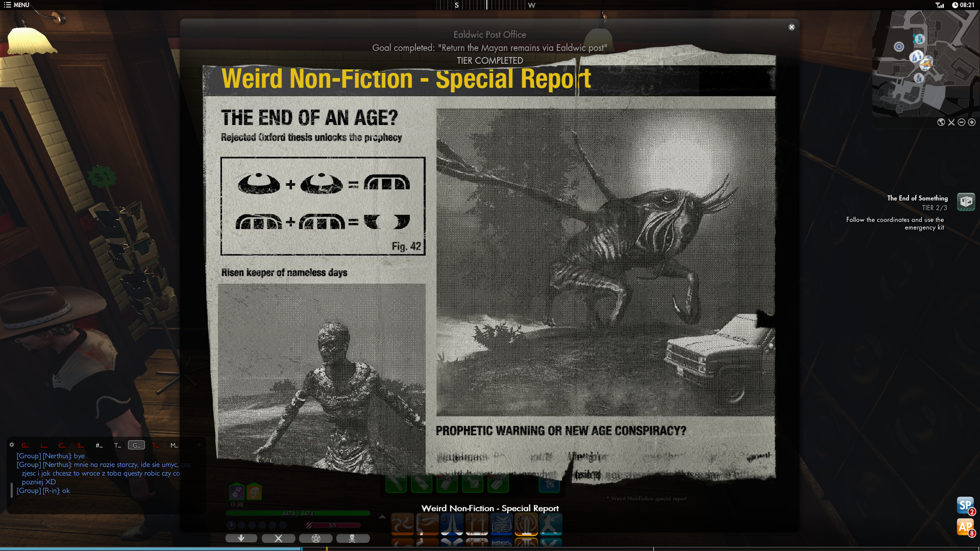
Task: Switch to the C chat tab
Action: tap(62, 445)
